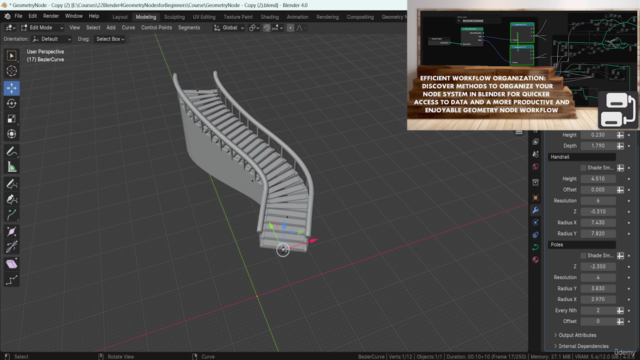Open the Edit Mode dropdown
The image size is (640, 360).
[x=42, y=28]
